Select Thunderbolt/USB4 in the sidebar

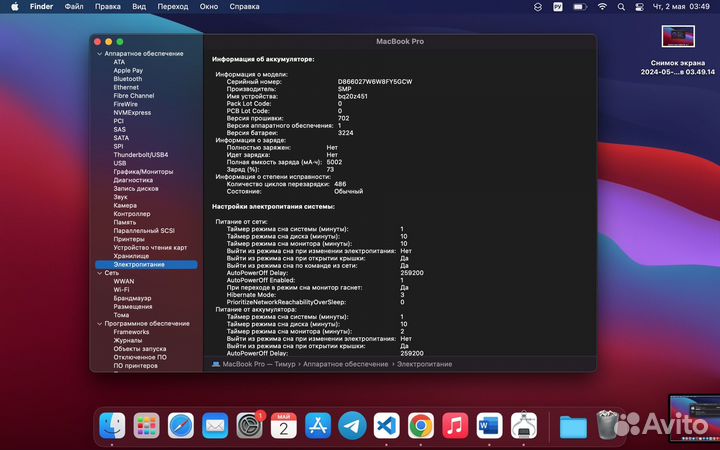[141, 155]
